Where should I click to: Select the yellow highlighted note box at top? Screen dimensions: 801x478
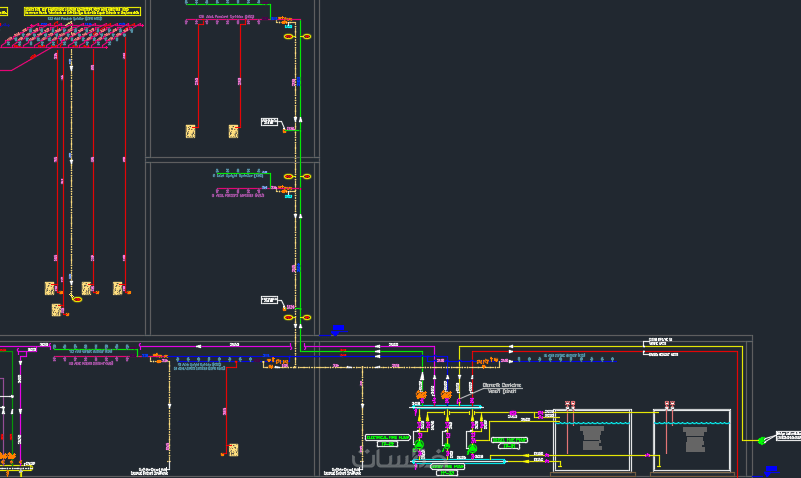(x=82, y=11)
